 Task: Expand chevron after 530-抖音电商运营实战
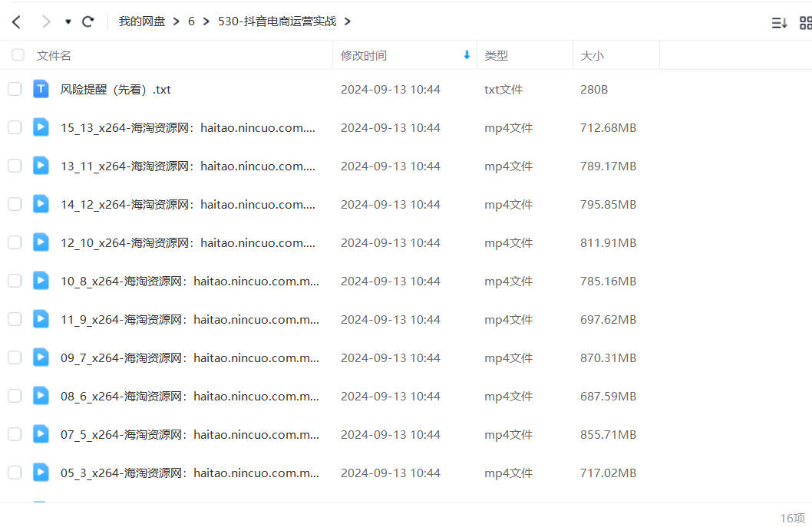[348, 21]
